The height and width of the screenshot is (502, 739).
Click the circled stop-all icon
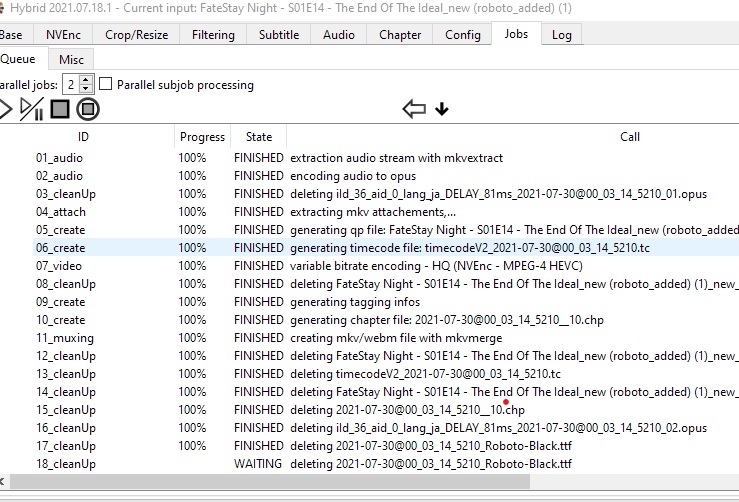click(88, 109)
